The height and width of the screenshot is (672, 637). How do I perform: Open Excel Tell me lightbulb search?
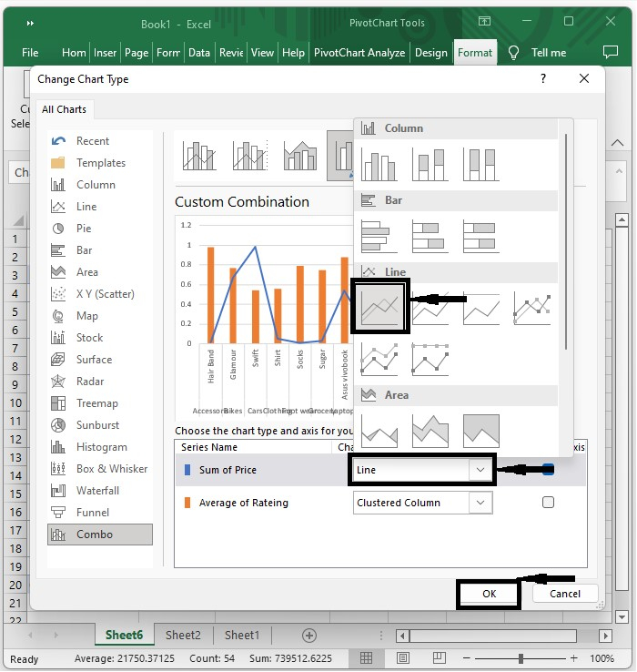coord(513,53)
